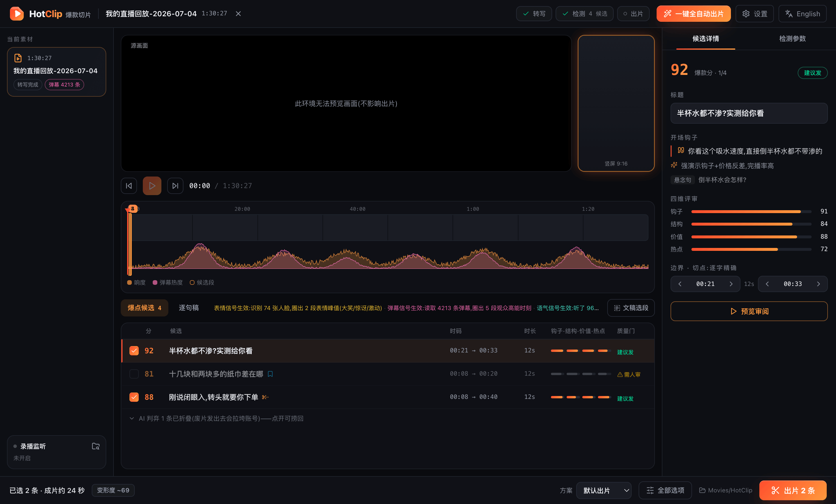Increase end time 00:33 with right chevron
This screenshot has height=504, width=836.
[818, 284]
